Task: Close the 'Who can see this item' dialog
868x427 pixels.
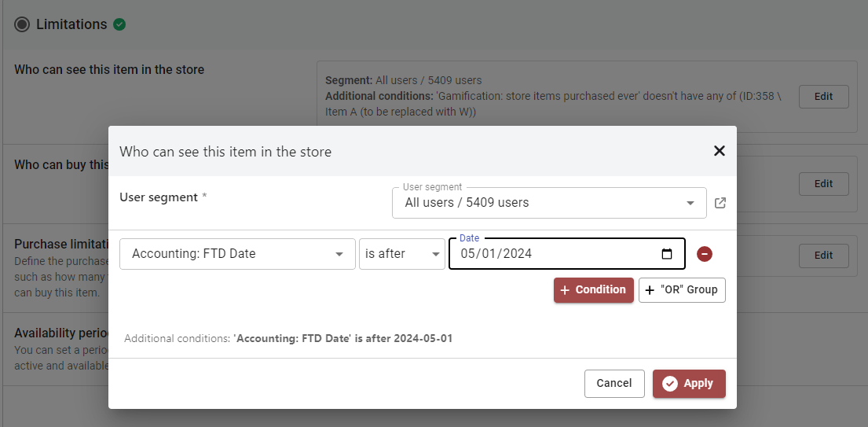Action: click(719, 151)
